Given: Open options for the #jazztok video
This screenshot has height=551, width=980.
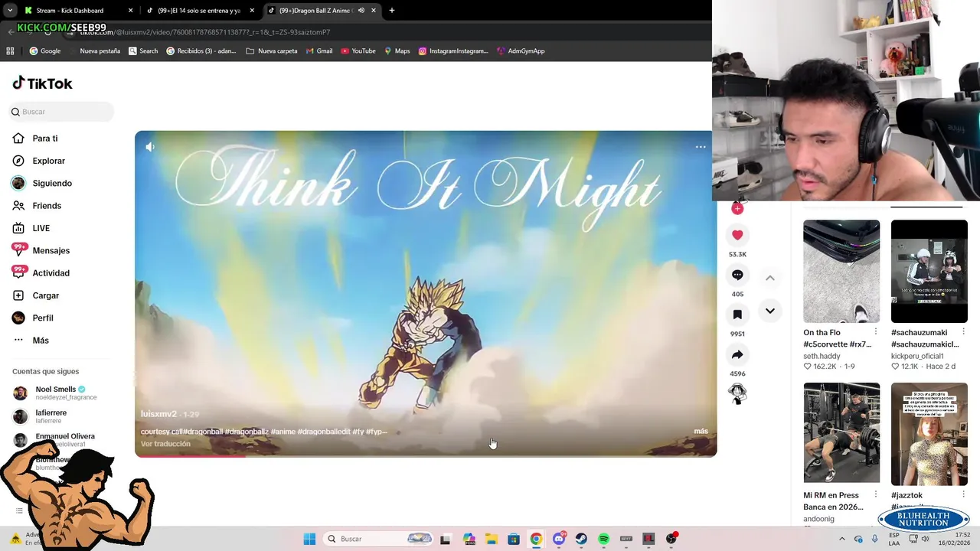Looking at the screenshot, I should pyautogui.click(x=963, y=495).
